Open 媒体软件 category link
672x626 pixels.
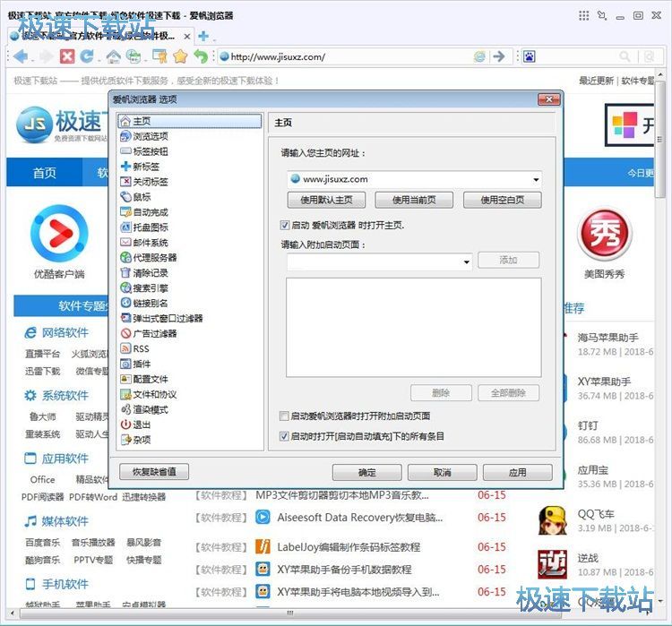point(65,521)
